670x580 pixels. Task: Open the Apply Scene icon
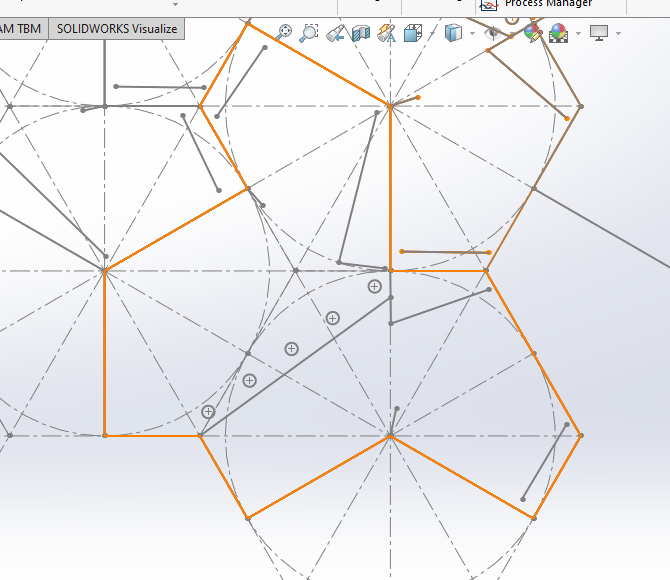pyautogui.click(x=559, y=33)
